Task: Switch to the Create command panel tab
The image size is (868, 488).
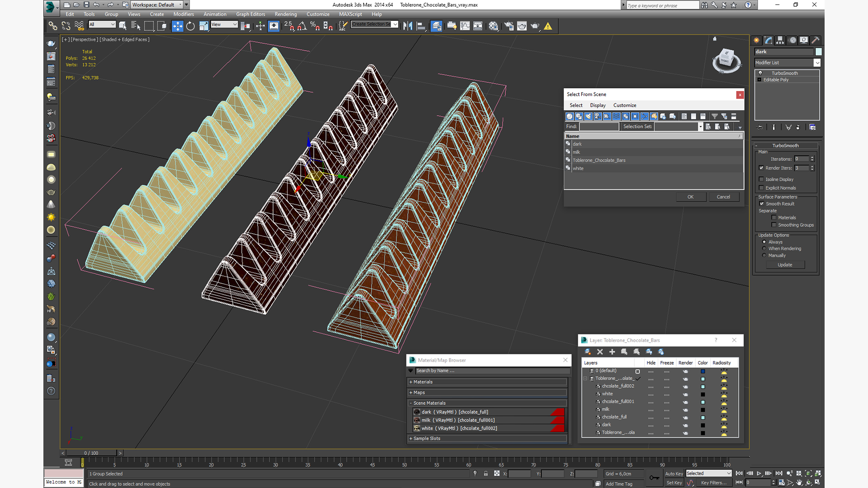Action: pyautogui.click(x=757, y=40)
